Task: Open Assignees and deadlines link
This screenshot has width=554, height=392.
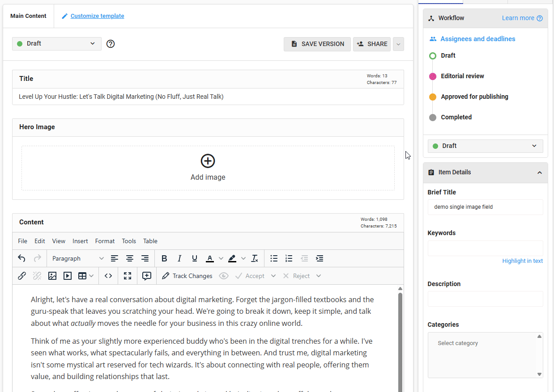Action: tap(477, 39)
